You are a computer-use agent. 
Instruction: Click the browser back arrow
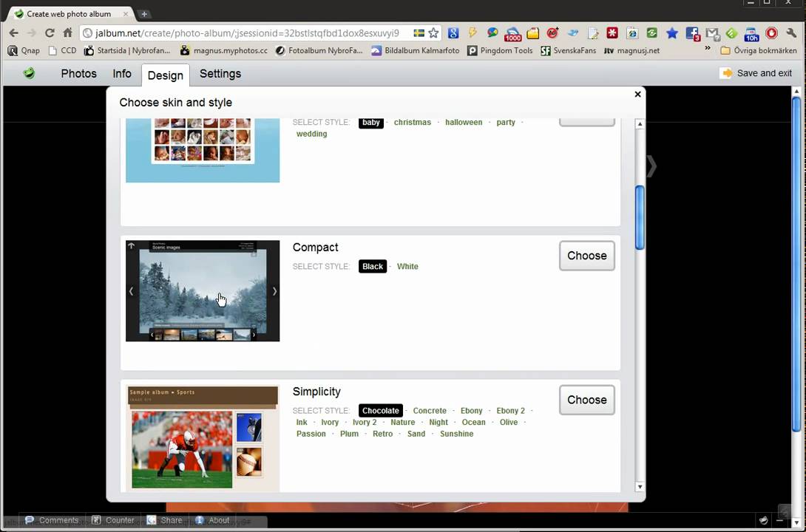pos(14,33)
